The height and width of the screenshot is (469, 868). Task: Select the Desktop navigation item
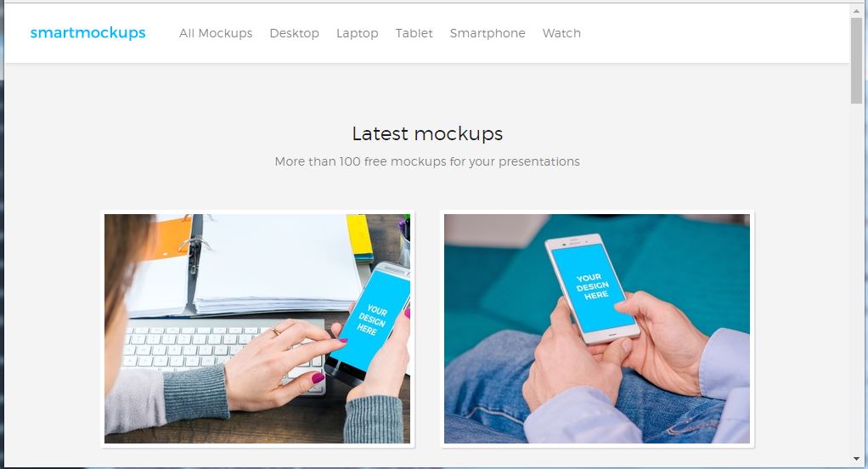[x=294, y=33]
